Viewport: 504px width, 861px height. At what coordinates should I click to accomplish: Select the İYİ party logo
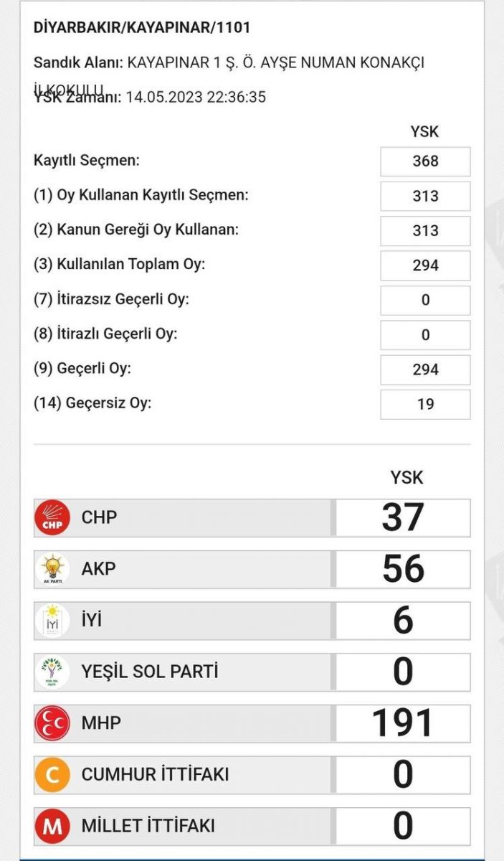(52, 621)
